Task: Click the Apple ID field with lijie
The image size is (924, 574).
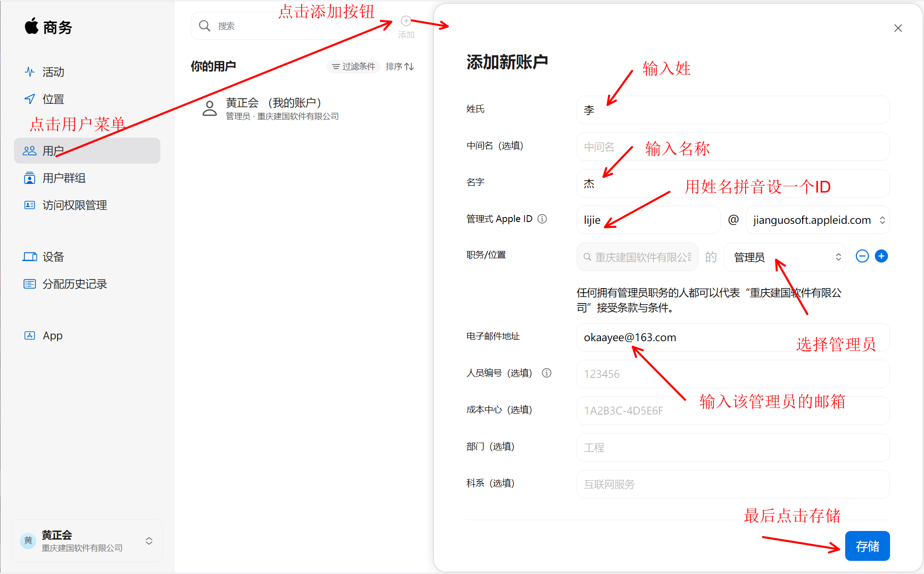Action: [x=648, y=220]
